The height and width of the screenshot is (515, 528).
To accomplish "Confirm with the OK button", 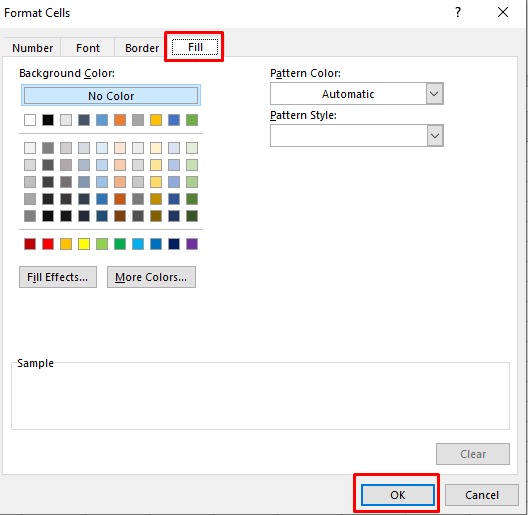I will tap(398, 494).
